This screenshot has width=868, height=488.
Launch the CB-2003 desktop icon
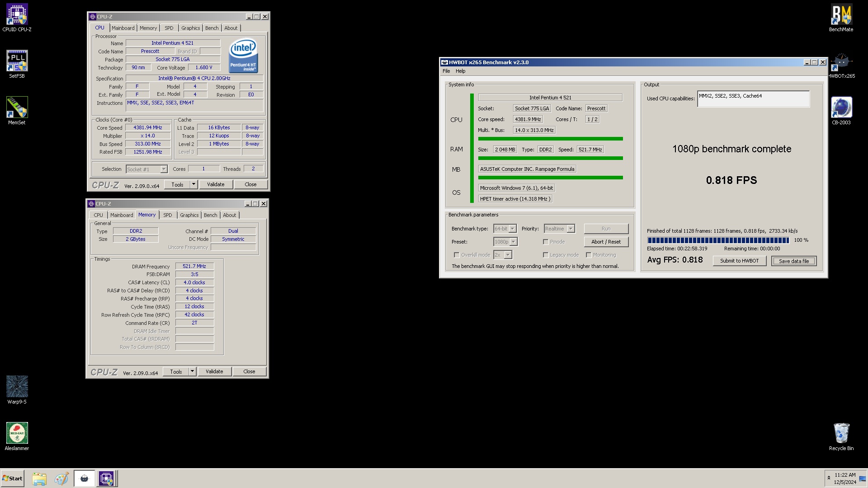tap(841, 111)
